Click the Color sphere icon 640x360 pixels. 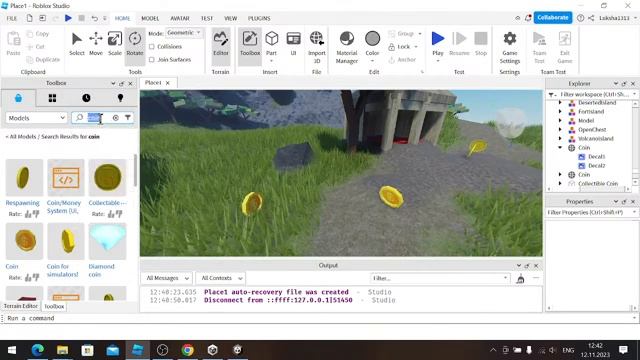point(372,39)
